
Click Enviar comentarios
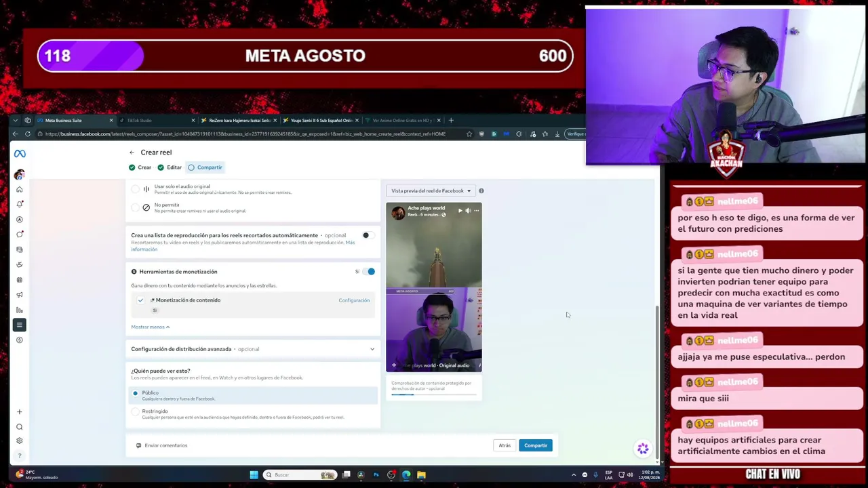point(161,446)
